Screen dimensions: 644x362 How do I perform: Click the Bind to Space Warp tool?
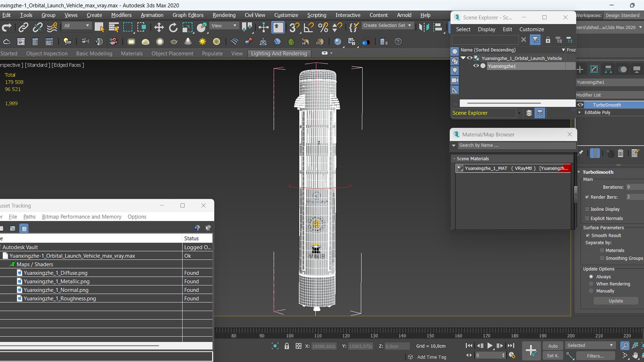[x=52, y=27]
